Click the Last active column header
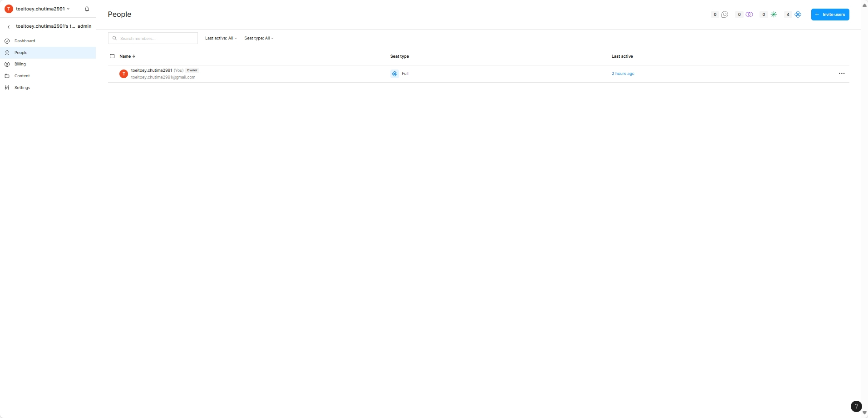The image size is (868, 418). point(622,56)
